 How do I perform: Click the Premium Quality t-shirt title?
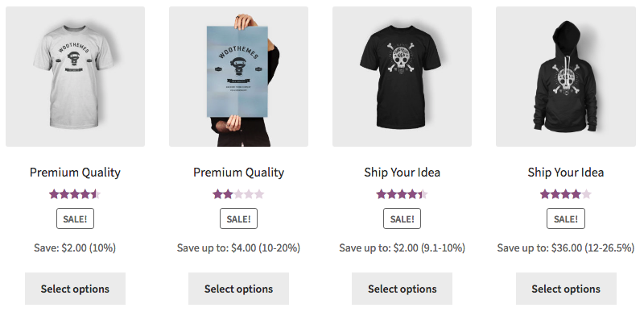(x=75, y=173)
